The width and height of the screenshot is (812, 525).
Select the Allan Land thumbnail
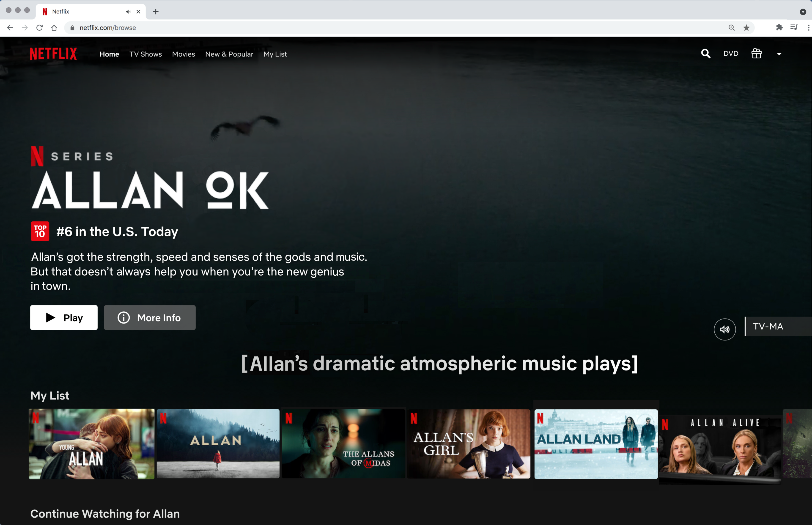tap(596, 444)
